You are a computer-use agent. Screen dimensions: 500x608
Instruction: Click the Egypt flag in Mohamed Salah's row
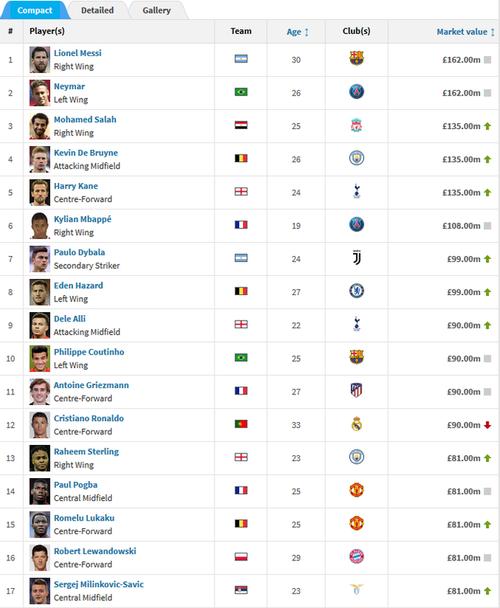coord(241,125)
